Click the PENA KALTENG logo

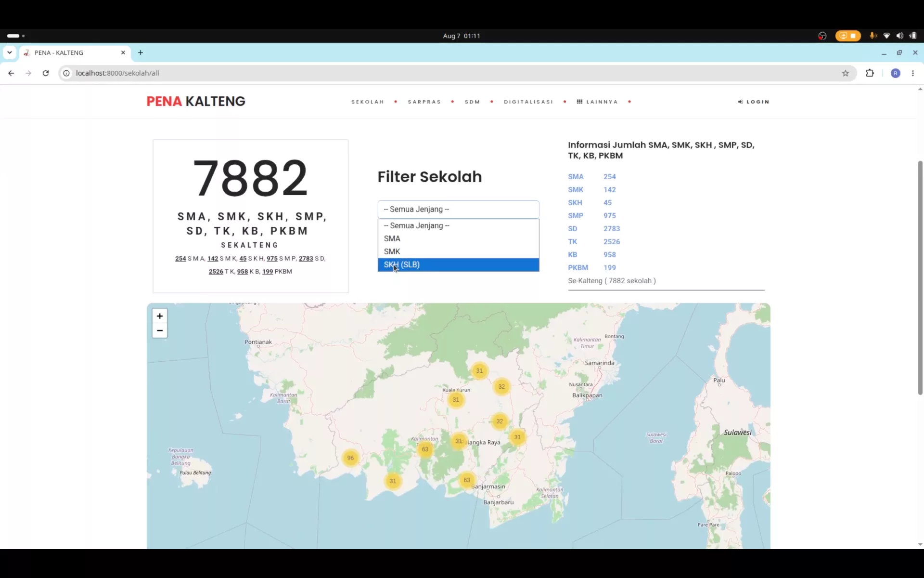pos(196,101)
